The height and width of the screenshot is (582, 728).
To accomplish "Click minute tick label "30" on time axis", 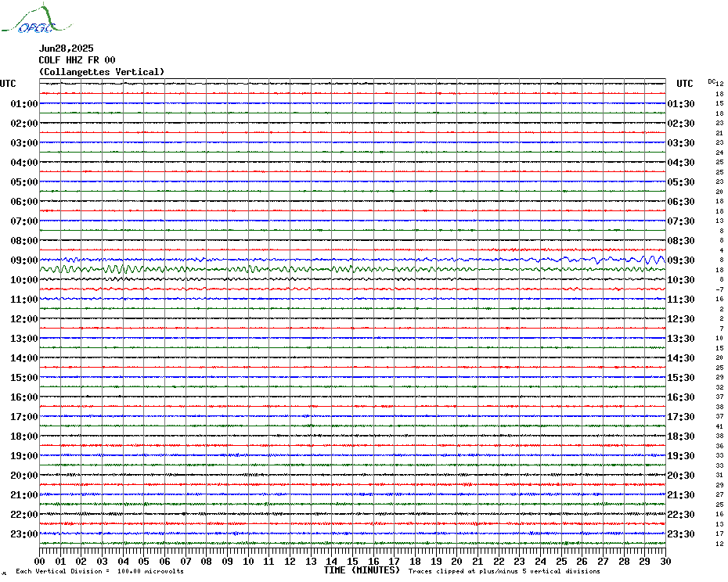I will click(666, 561).
